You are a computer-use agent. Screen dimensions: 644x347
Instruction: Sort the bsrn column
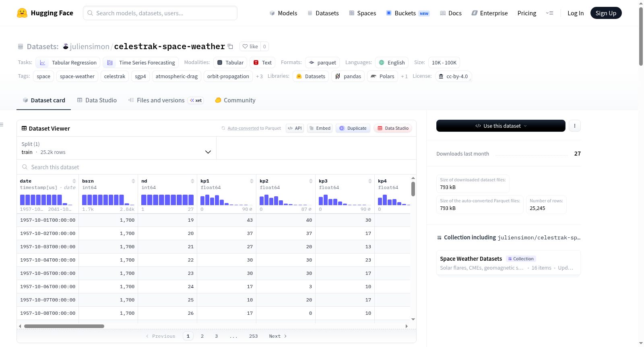133,181
